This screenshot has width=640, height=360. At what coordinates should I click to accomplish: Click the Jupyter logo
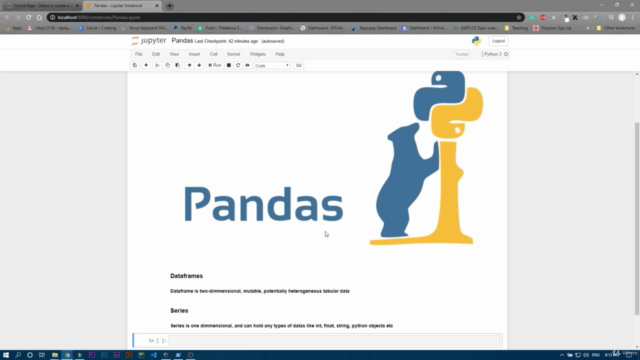click(x=149, y=41)
